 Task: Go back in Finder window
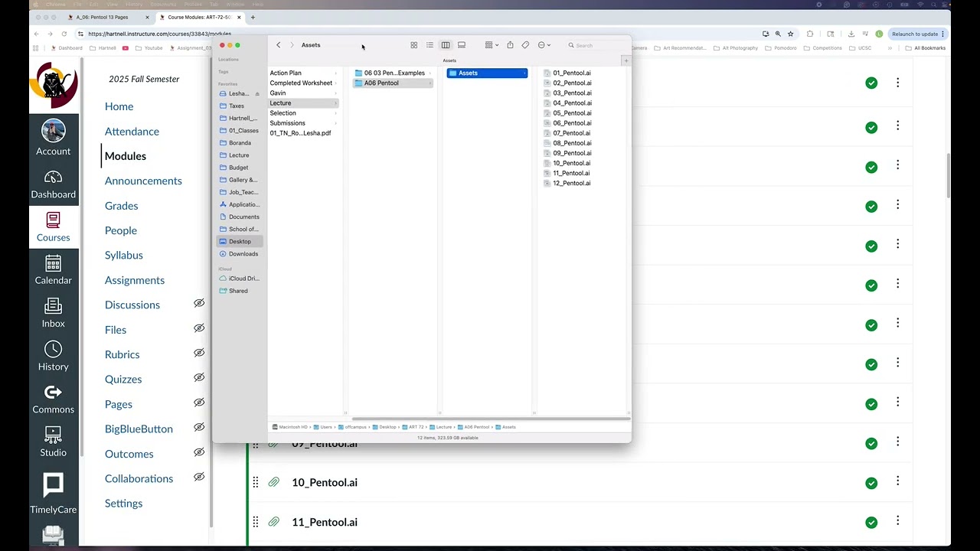279,45
